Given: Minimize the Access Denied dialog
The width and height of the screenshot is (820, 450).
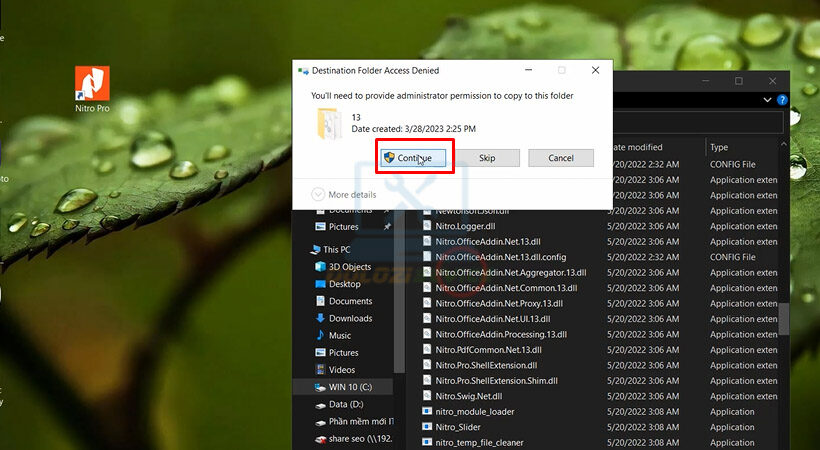Looking at the screenshot, I should point(529,70).
